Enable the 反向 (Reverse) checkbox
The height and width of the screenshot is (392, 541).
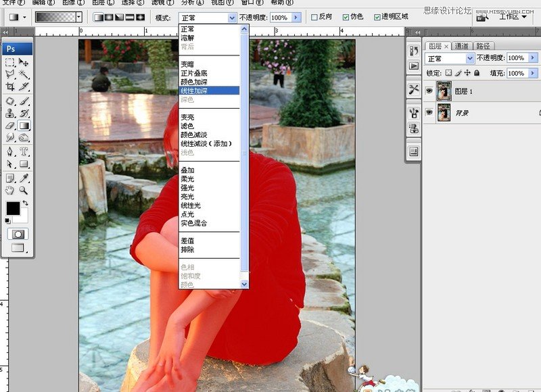coord(314,17)
